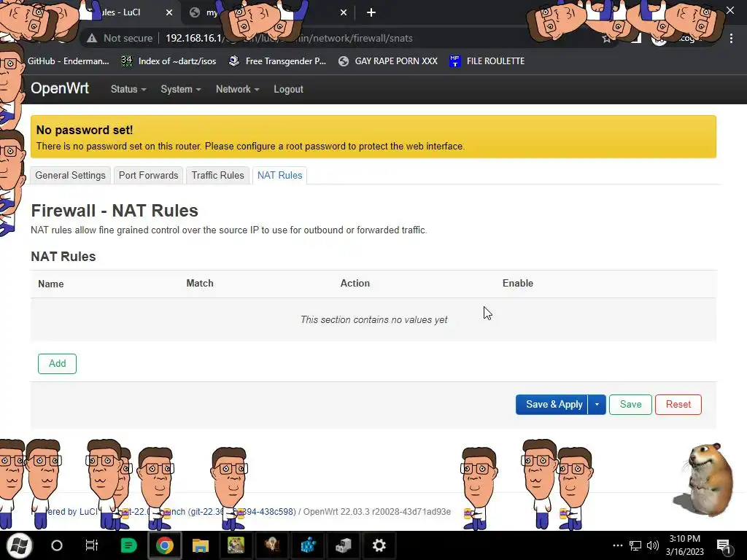The height and width of the screenshot is (560, 747).
Task: Add a new NAT rule
Action: coord(57,363)
